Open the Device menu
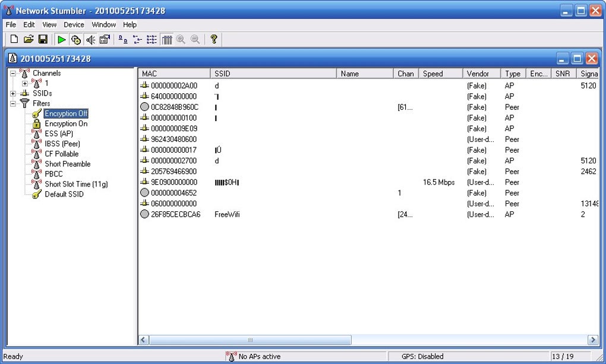 (x=74, y=25)
